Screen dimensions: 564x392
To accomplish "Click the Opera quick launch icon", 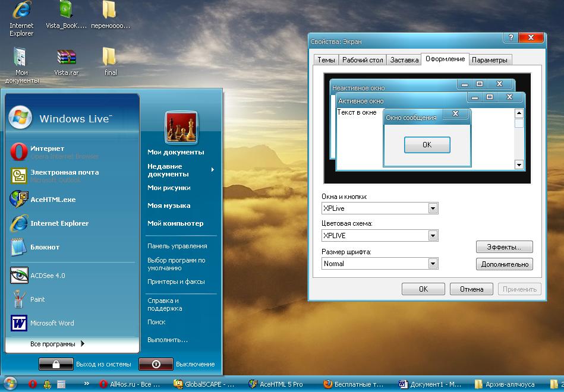I will click(33, 384).
